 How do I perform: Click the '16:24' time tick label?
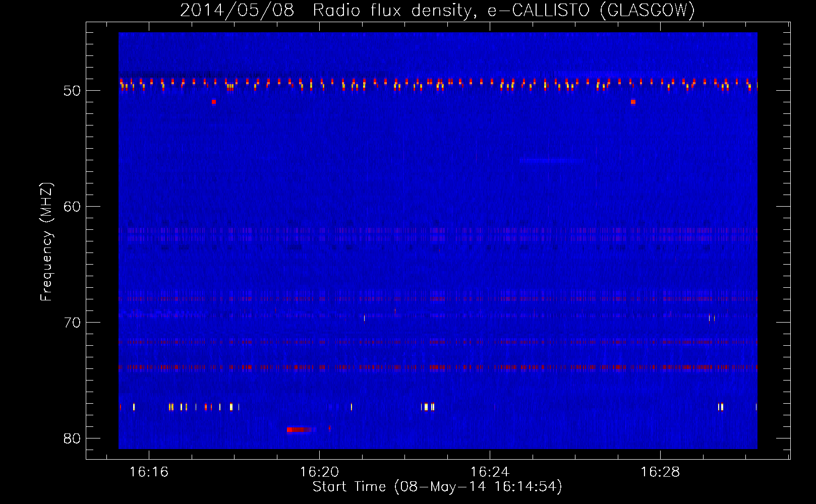[x=490, y=472]
